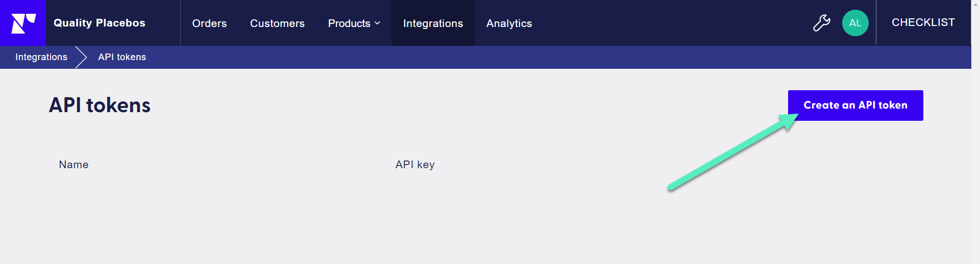
Task: Expand the Products dropdown chevron
Action: (x=377, y=23)
